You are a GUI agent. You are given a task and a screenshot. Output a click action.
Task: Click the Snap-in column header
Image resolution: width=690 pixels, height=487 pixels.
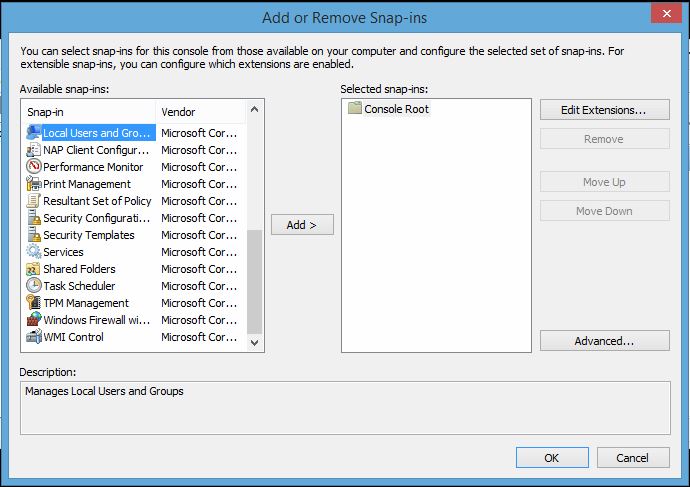[x=88, y=112]
